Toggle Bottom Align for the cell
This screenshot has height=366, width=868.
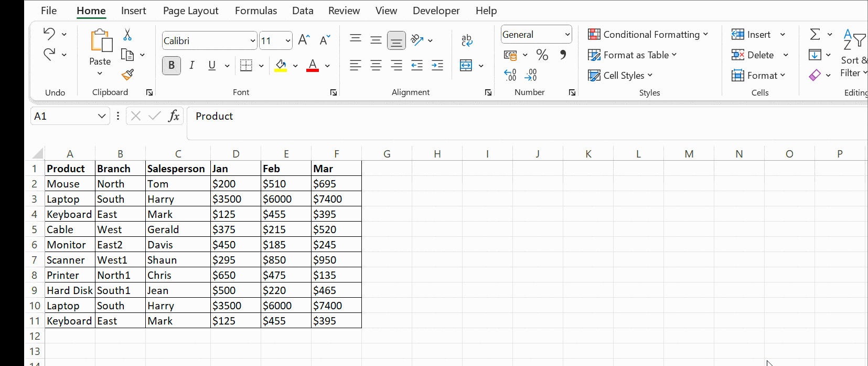pos(397,40)
